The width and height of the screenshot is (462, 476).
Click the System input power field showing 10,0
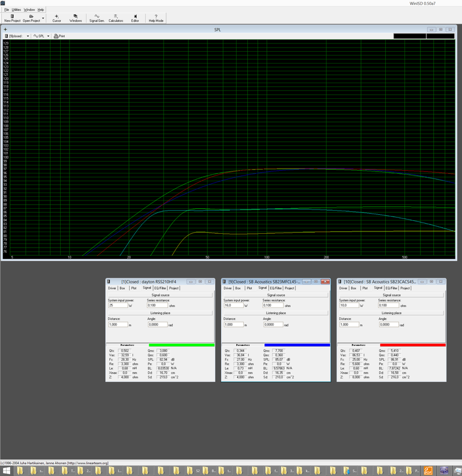point(349,305)
